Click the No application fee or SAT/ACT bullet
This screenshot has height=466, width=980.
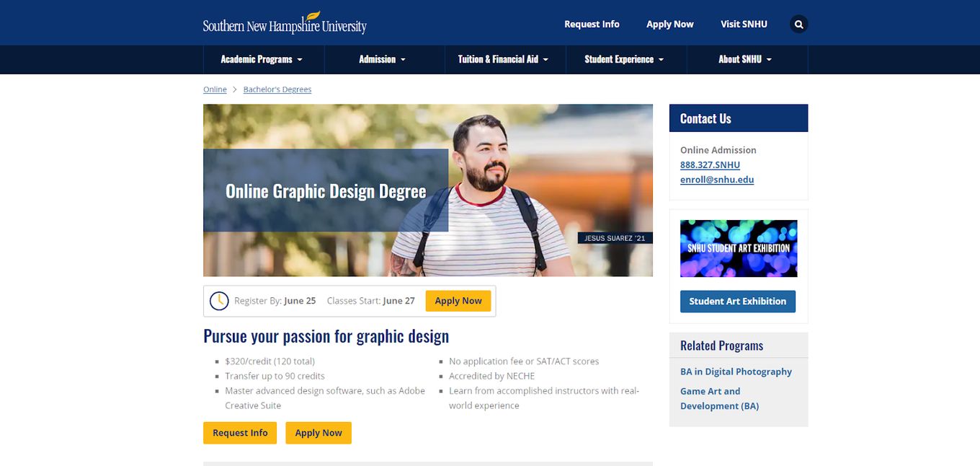(x=524, y=361)
